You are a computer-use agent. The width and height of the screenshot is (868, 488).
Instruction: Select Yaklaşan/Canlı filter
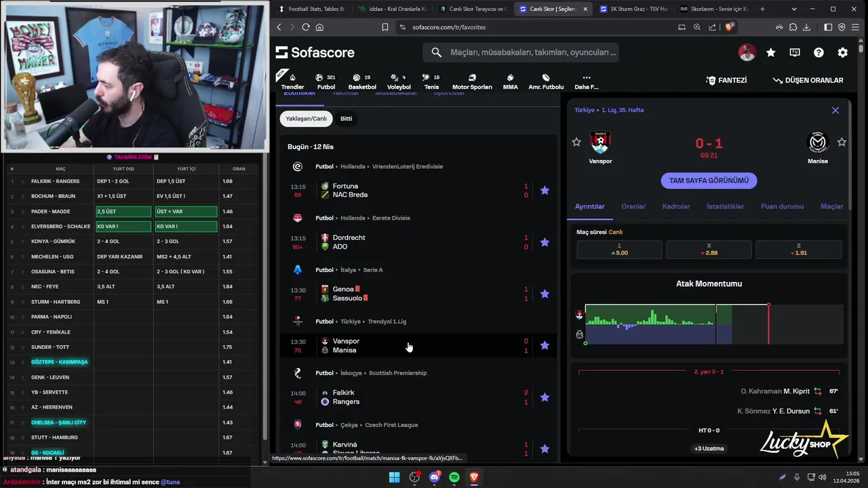pyautogui.click(x=306, y=119)
